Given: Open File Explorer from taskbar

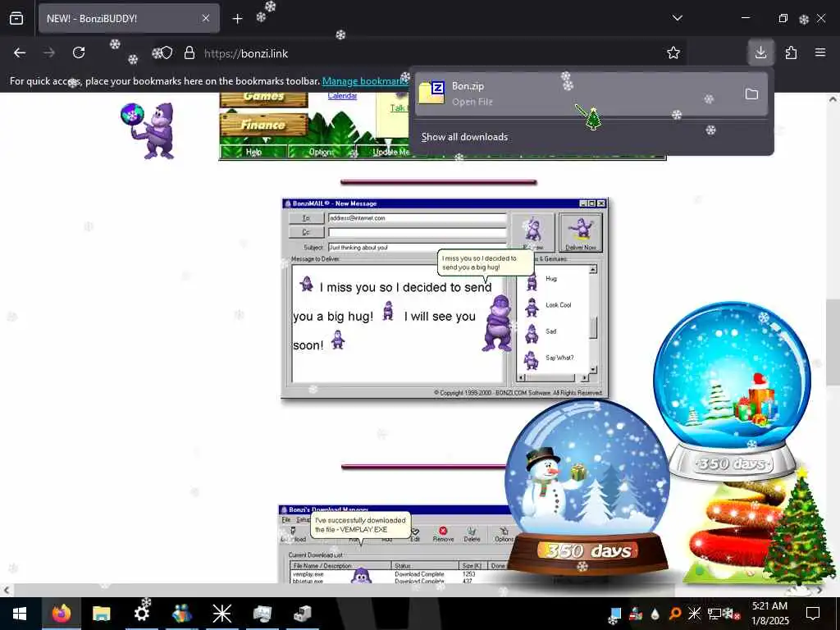Looking at the screenshot, I should [x=101, y=614].
